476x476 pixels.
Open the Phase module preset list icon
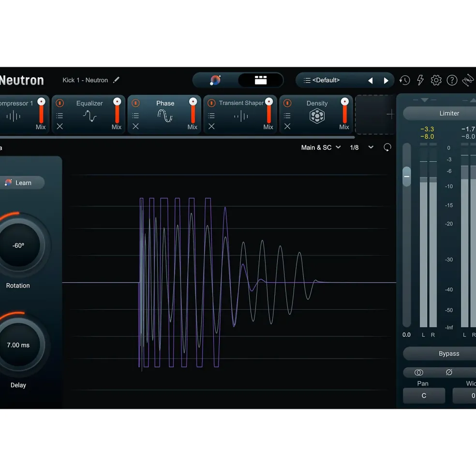pyautogui.click(x=135, y=115)
